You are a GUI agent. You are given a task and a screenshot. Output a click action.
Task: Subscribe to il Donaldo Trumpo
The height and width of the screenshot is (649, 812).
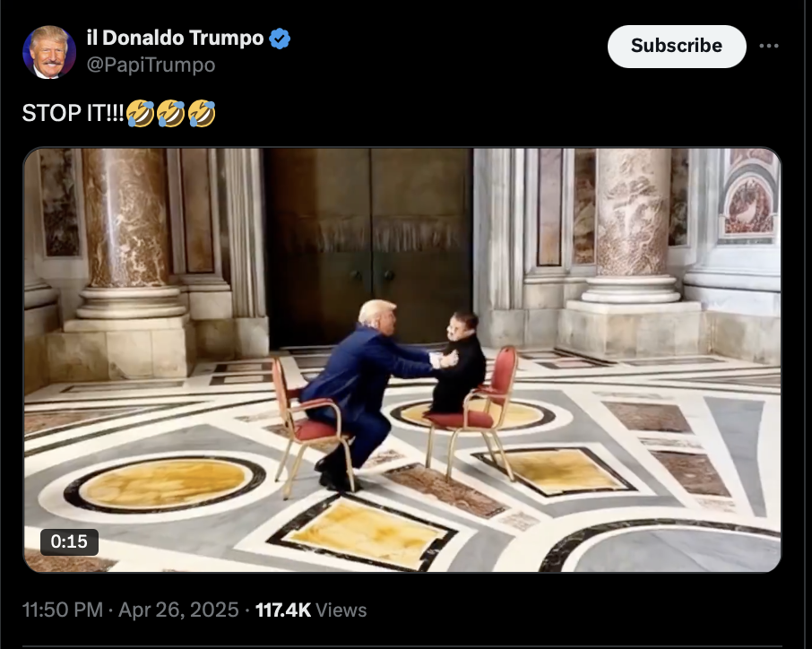point(677,46)
